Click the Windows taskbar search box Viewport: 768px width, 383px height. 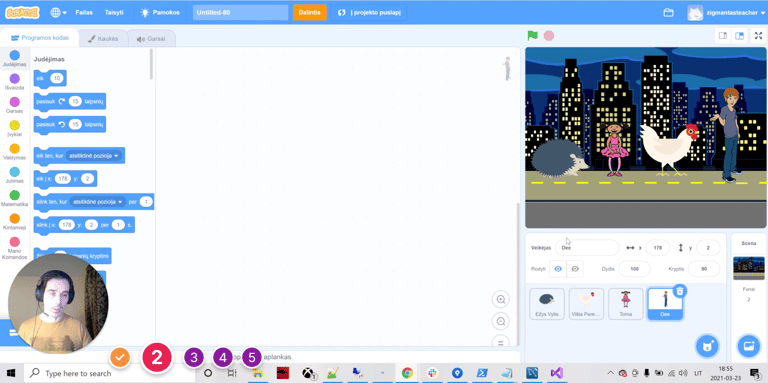click(x=109, y=373)
